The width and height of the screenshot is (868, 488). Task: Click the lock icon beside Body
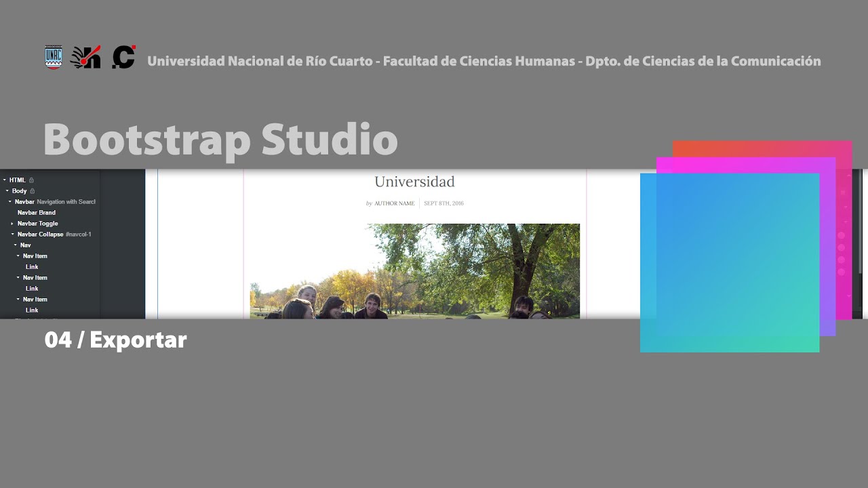point(33,191)
